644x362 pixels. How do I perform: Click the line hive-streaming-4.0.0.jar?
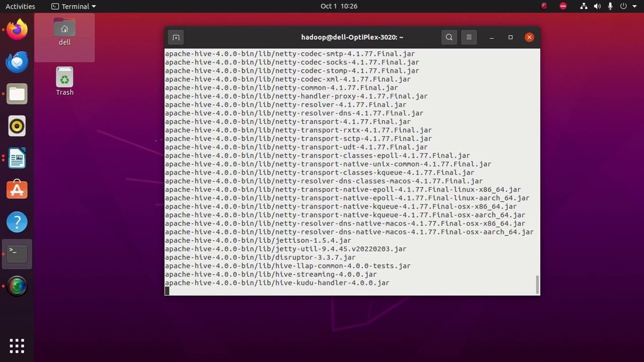(x=271, y=275)
